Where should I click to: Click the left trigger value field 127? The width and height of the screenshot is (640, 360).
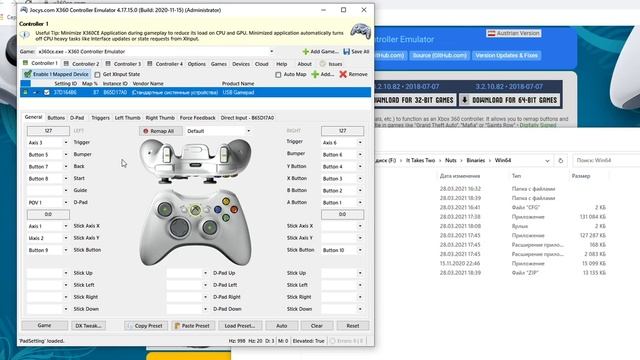(x=48, y=131)
